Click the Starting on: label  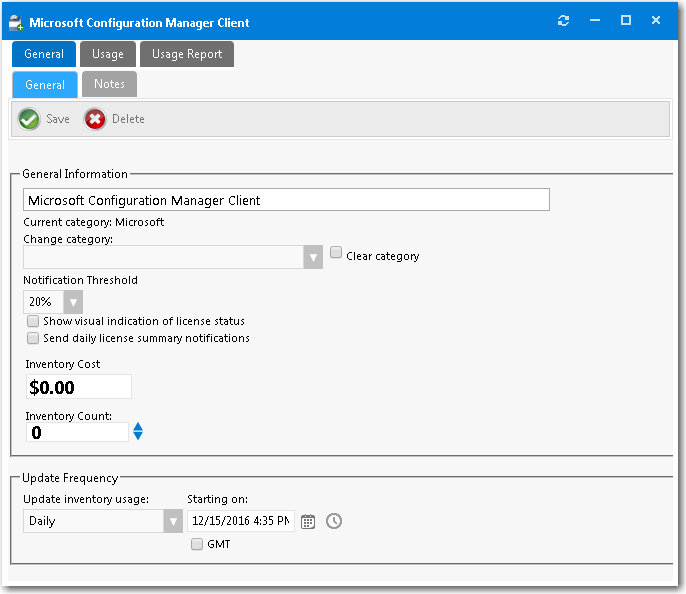point(217,499)
